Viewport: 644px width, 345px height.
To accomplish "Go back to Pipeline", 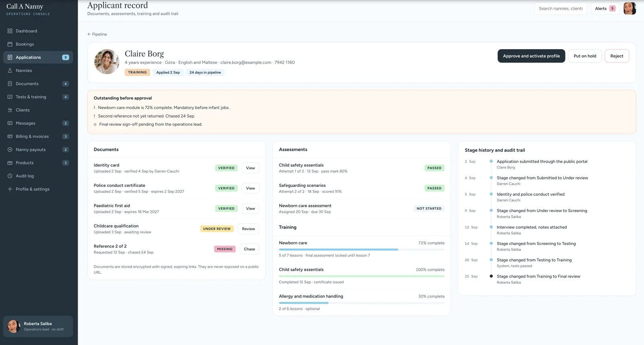I will tap(97, 34).
